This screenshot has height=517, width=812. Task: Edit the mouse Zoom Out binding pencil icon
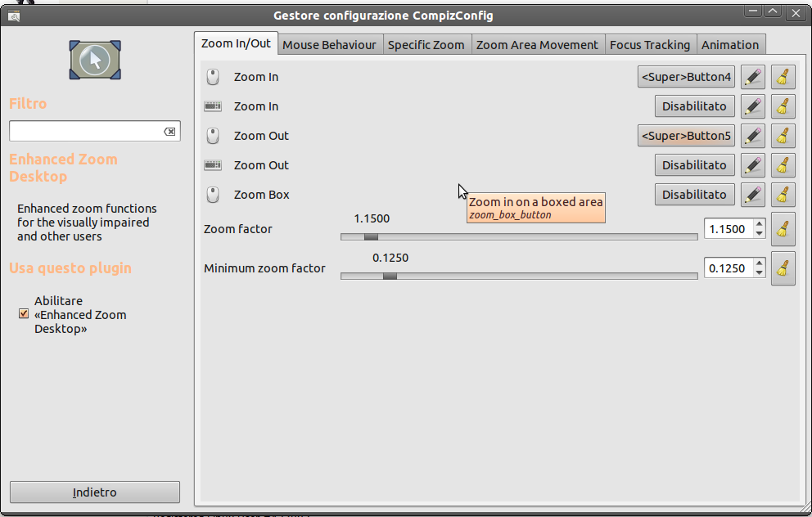click(x=753, y=136)
